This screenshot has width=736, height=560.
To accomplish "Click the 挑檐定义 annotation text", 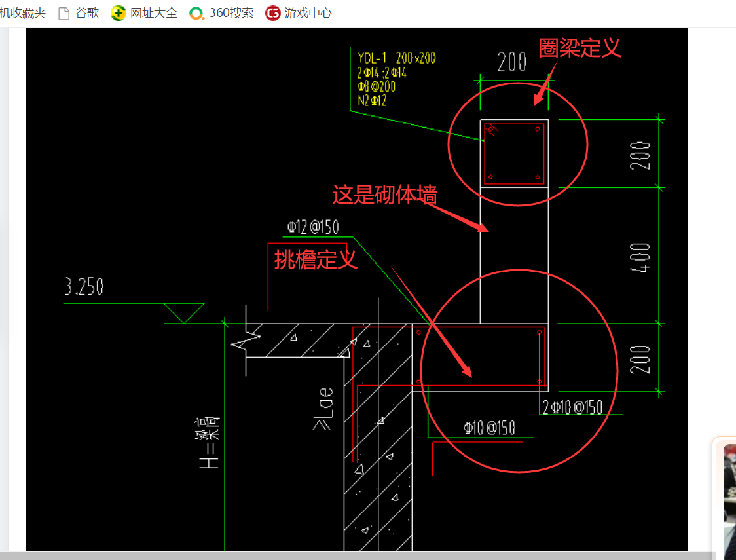I will click(x=316, y=259).
